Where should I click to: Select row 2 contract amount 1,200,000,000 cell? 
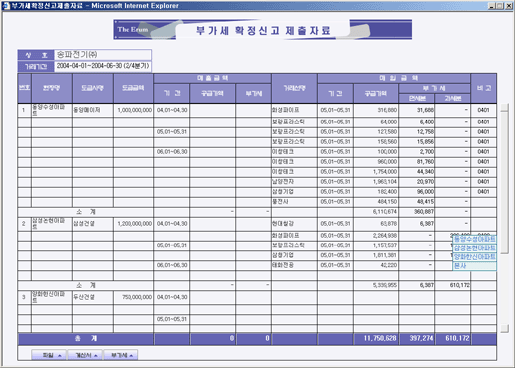[133, 224]
